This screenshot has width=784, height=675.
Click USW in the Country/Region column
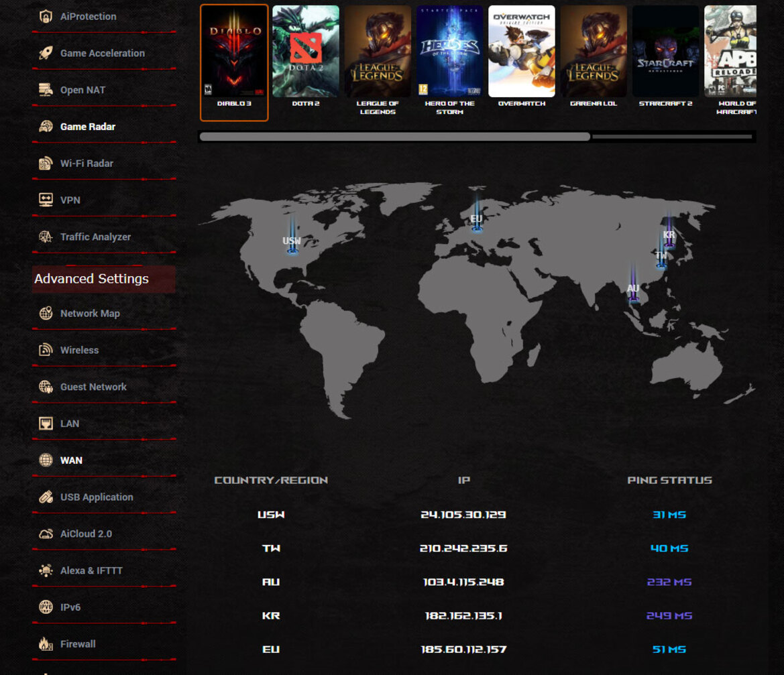271,515
